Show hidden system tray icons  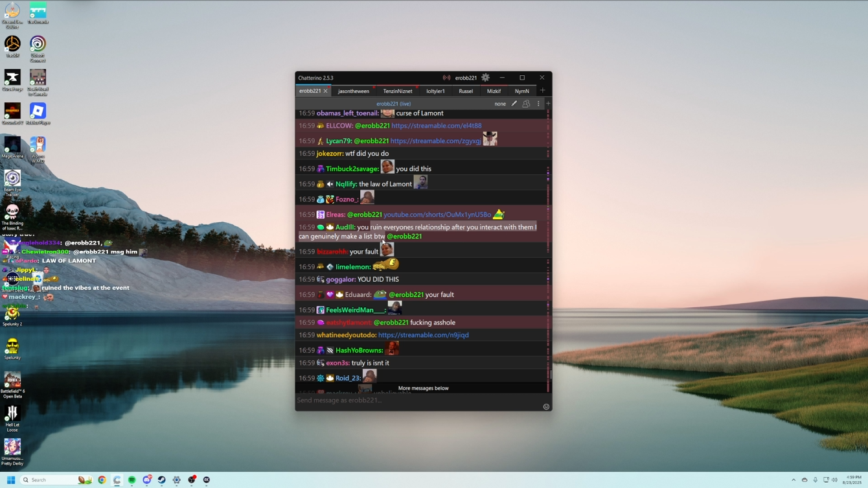[794, 480]
